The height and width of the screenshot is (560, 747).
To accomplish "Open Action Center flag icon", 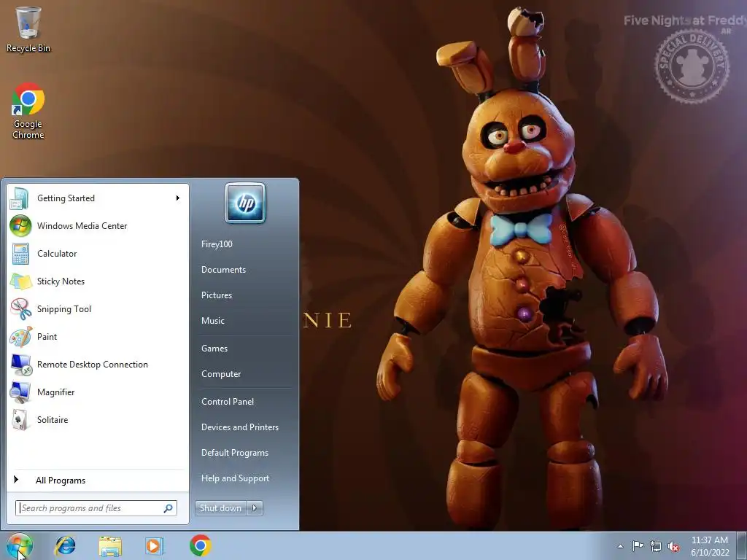I will [x=638, y=546].
